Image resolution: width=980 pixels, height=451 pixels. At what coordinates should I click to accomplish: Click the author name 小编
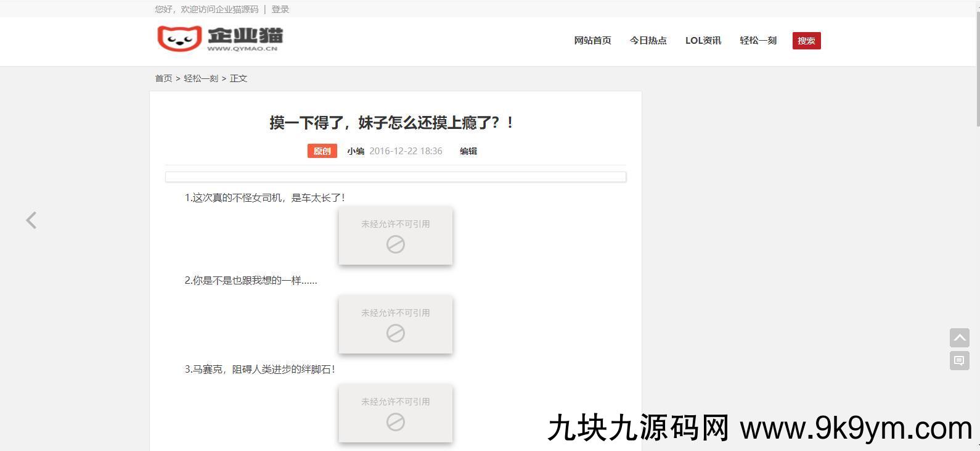point(356,151)
